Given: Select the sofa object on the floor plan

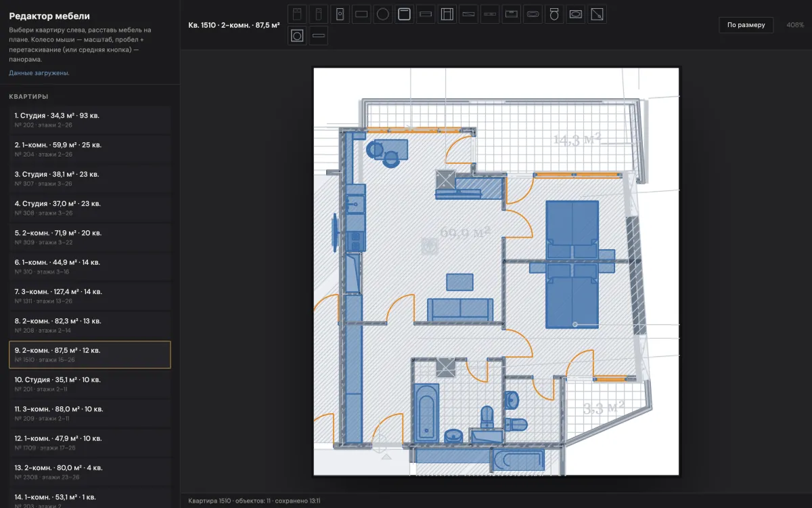Looking at the screenshot, I should pyautogui.click(x=459, y=309).
